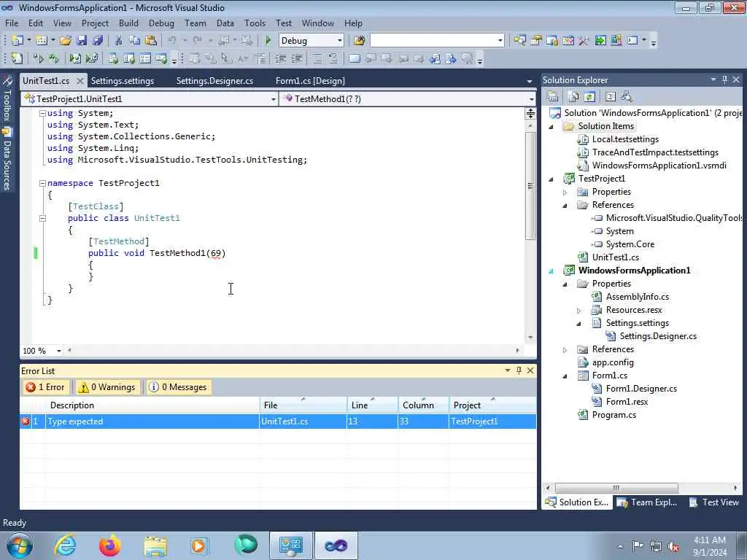Click the Add New Item toolbar icon
Screen dimensions: 747x560
42,41
